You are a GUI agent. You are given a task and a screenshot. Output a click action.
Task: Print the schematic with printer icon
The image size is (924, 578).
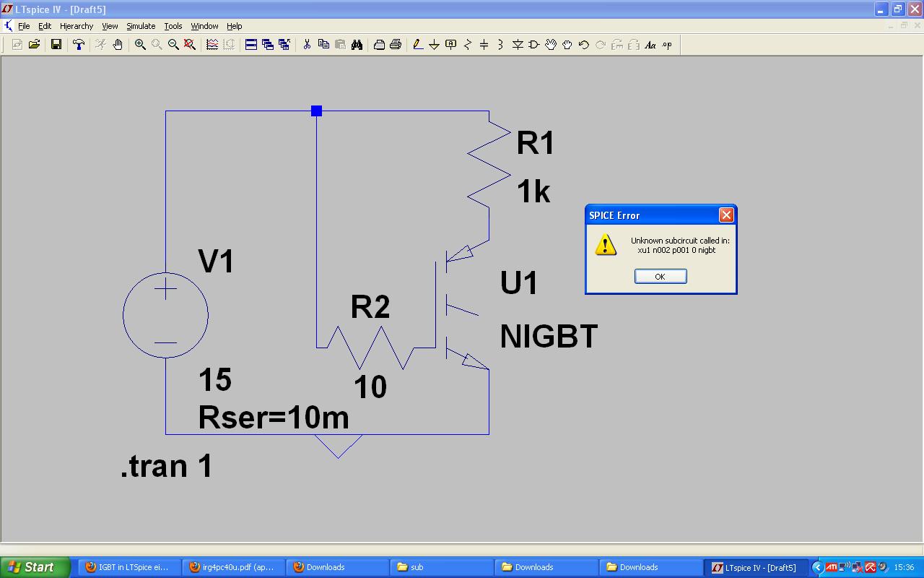coord(396,45)
